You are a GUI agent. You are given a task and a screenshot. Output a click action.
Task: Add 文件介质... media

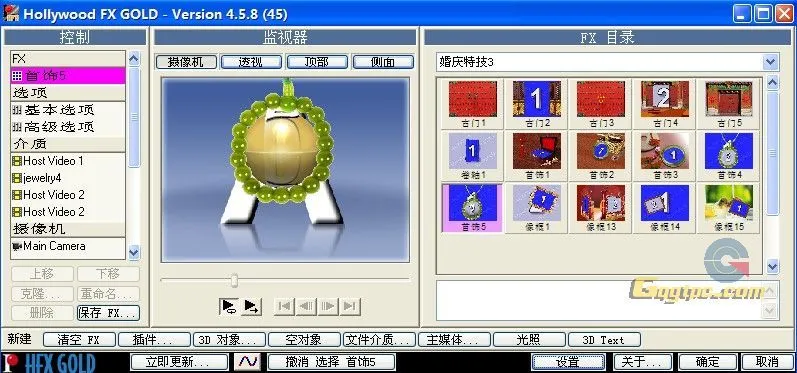379,340
